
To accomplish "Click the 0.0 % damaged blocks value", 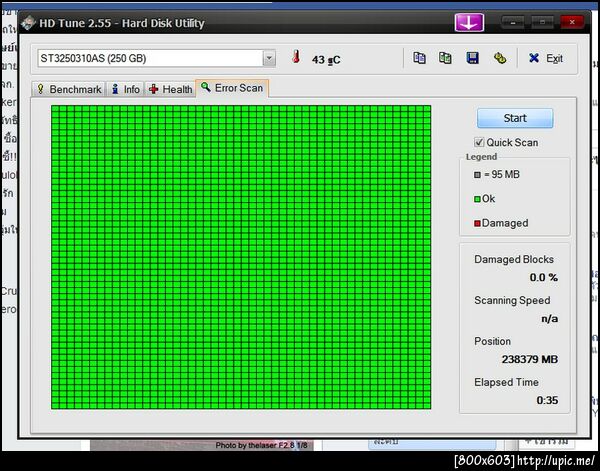I will click(x=543, y=277).
